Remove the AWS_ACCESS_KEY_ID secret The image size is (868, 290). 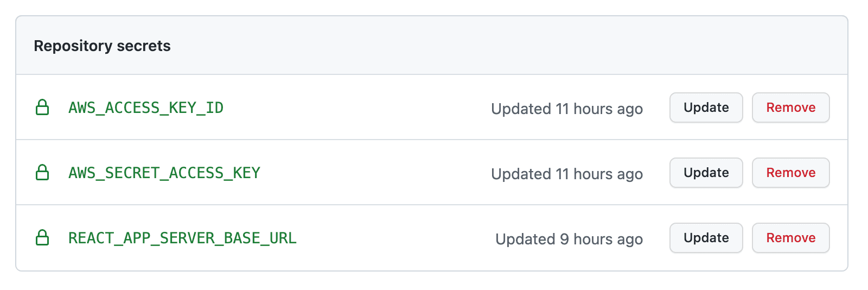[790, 108]
